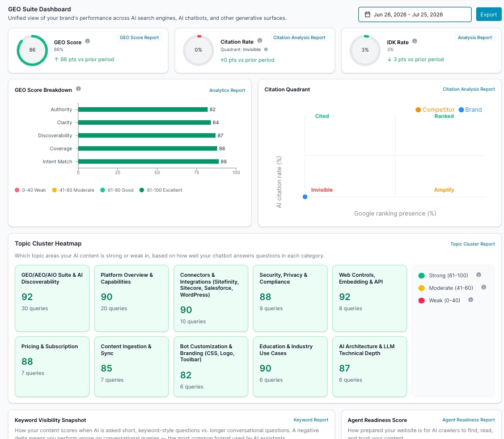Click the IDK Rate 3% circular gauge
This screenshot has height=439, width=504.
(365, 50)
